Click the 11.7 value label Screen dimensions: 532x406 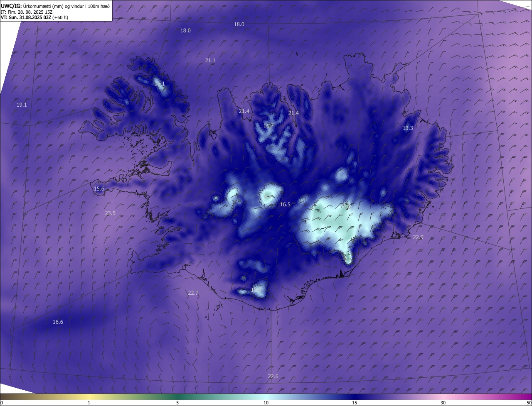268,126
